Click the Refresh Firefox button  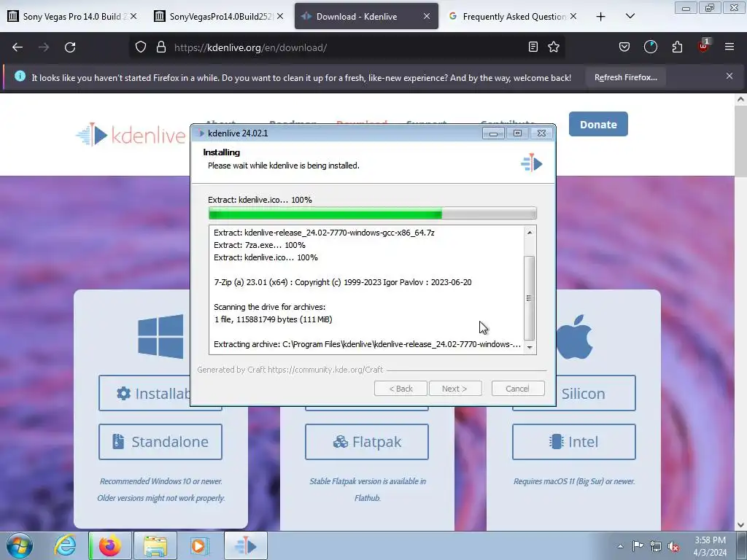point(625,77)
